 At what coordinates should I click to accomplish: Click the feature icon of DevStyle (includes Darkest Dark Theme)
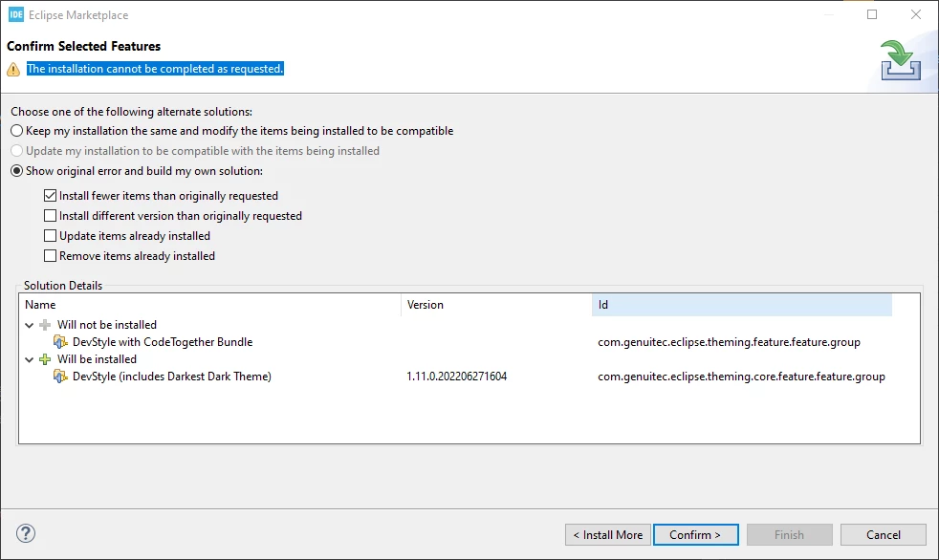(x=60, y=377)
